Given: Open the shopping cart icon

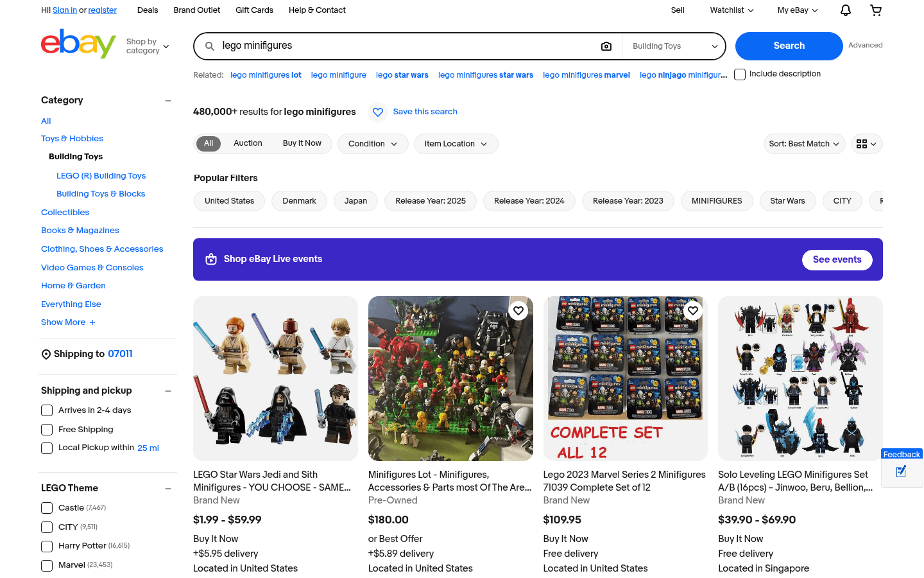Looking at the screenshot, I should point(876,10).
